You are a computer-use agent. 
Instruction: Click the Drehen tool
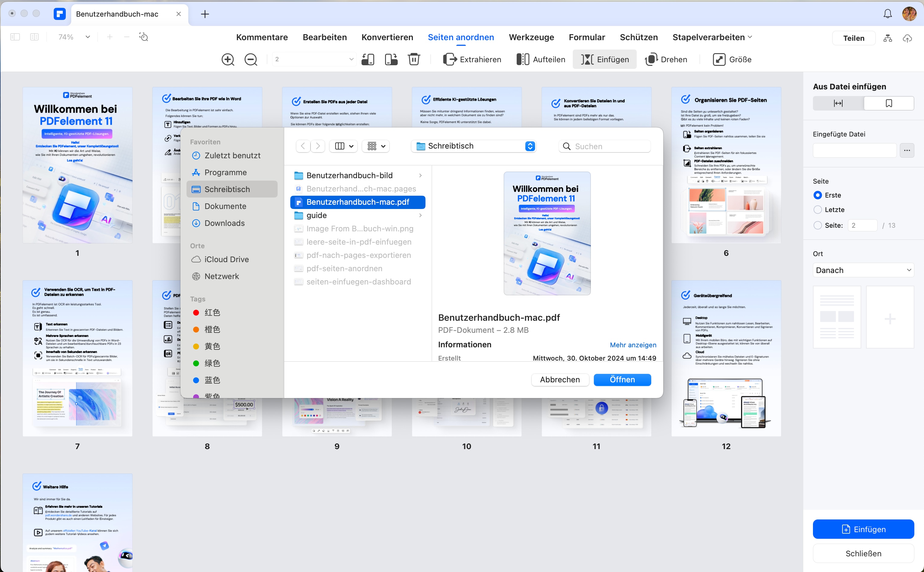(x=666, y=59)
